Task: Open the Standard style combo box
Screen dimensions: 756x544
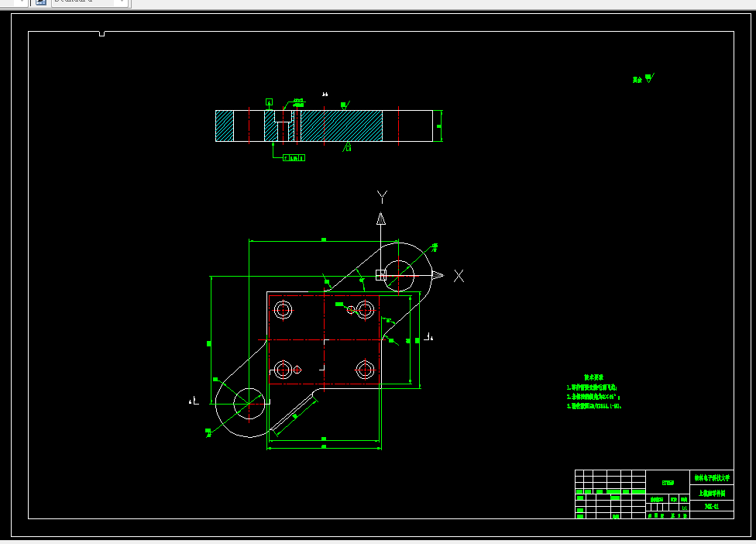Action: 90,2
